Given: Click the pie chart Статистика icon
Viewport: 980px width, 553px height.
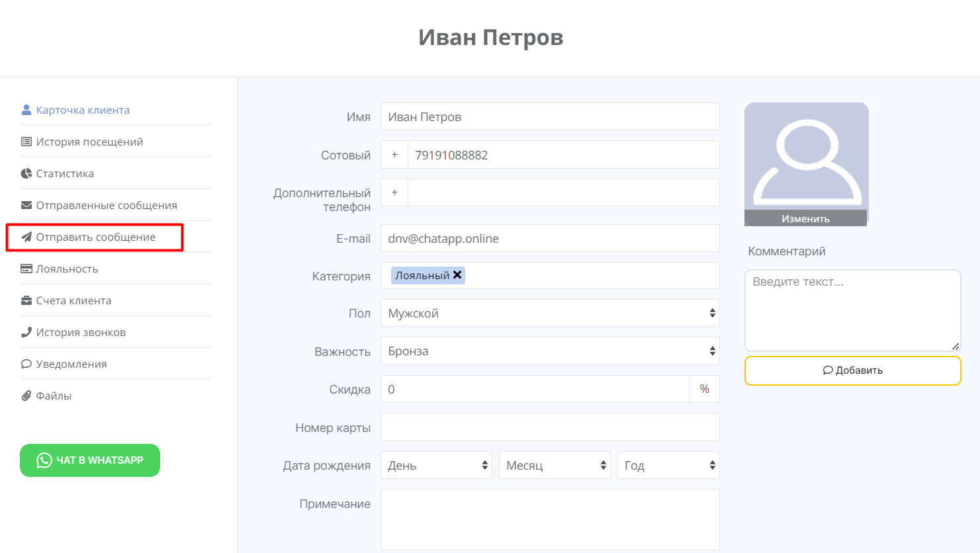Looking at the screenshot, I should point(26,173).
